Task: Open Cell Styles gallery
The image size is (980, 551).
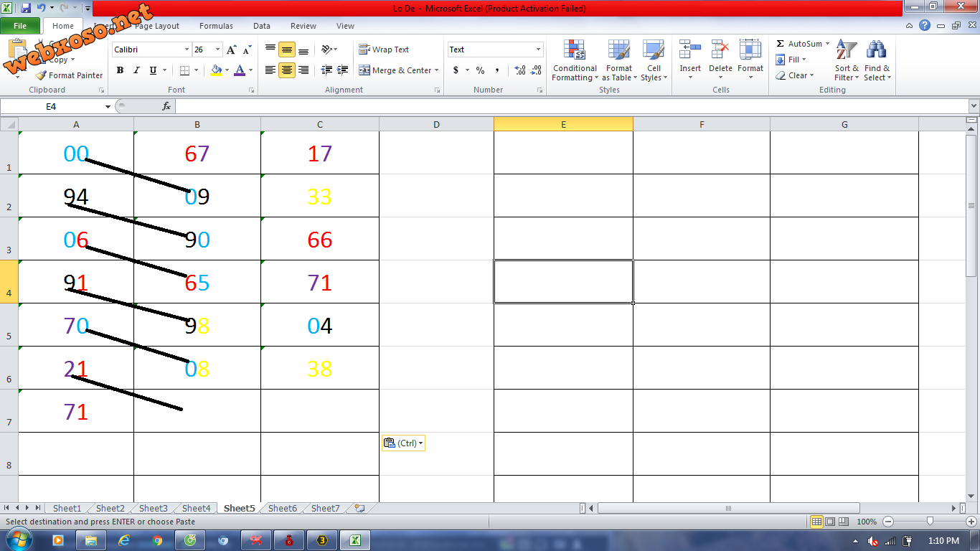Action: (x=654, y=61)
